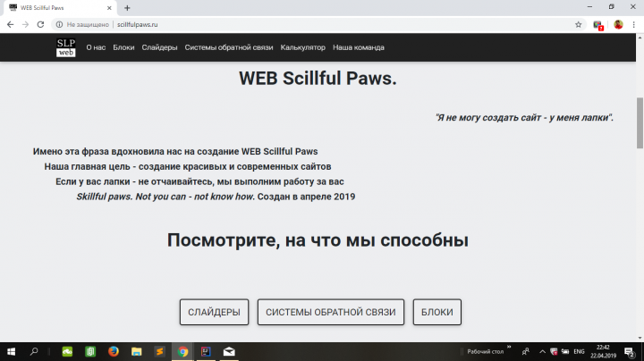Click the SLP web site logo
Screen dimensions: 644x361
pos(65,47)
